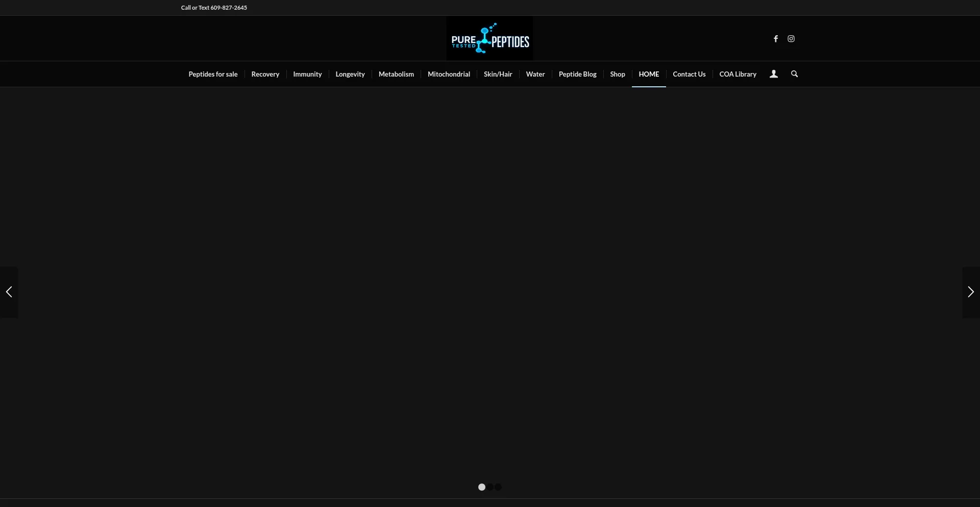Open the COA Library link
Viewport: 980px width, 507px height.
pyautogui.click(x=738, y=74)
